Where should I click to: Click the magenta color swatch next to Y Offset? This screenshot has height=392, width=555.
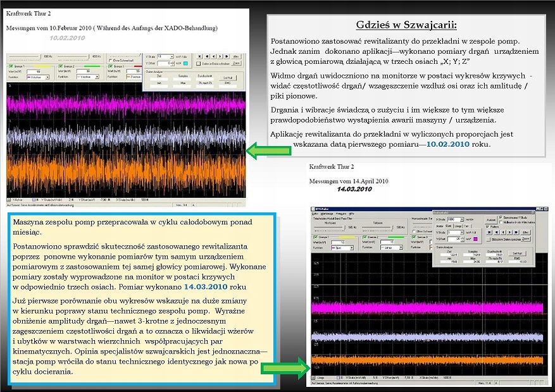(x=476, y=238)
